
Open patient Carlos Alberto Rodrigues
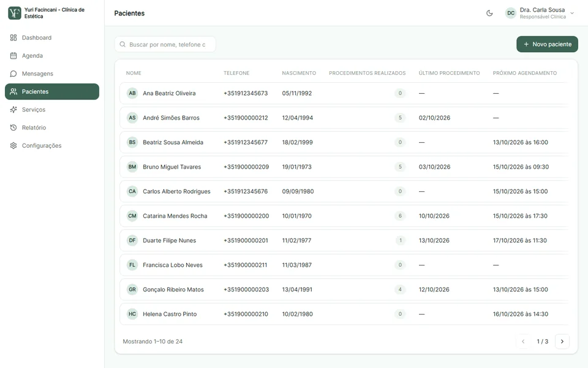point(344,191)
